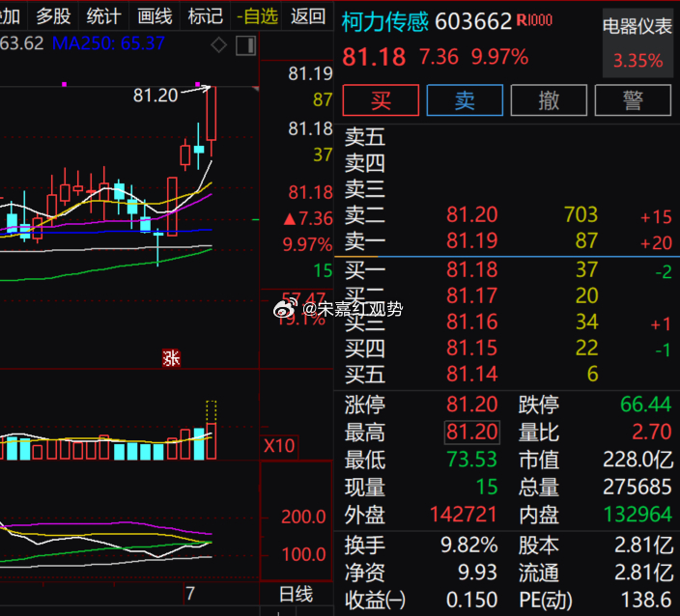
Task: Click 跌停 limit-down price 66.44
Action: click(x=646, y=405)
